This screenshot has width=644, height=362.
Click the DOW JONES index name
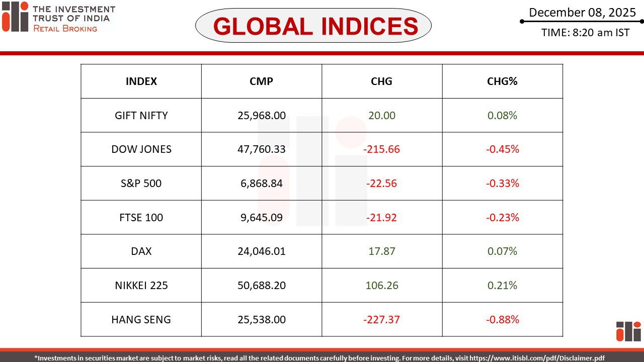pyautogui.click(x=141, y=149)
